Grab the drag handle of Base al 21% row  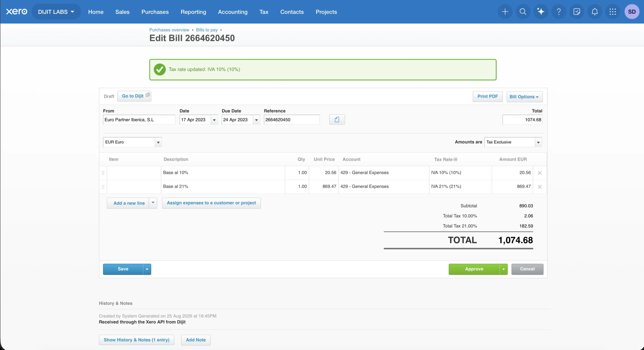(x=103, y=187)
